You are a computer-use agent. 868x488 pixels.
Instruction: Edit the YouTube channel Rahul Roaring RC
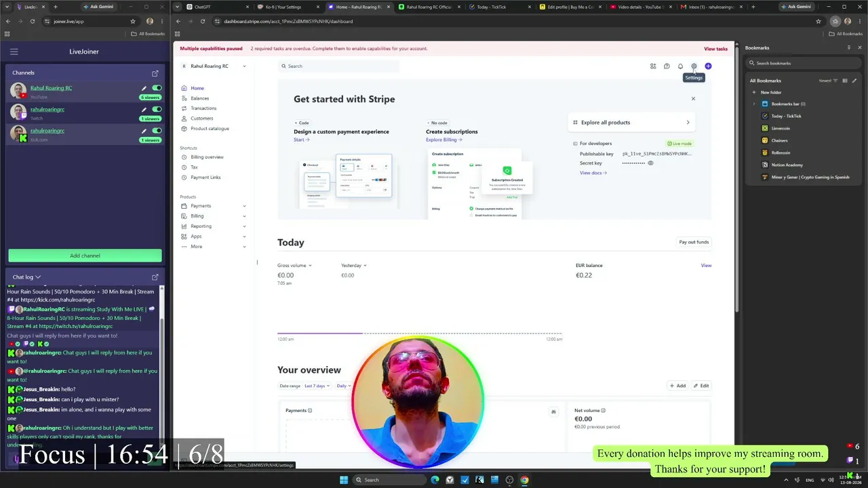(144, 88)
